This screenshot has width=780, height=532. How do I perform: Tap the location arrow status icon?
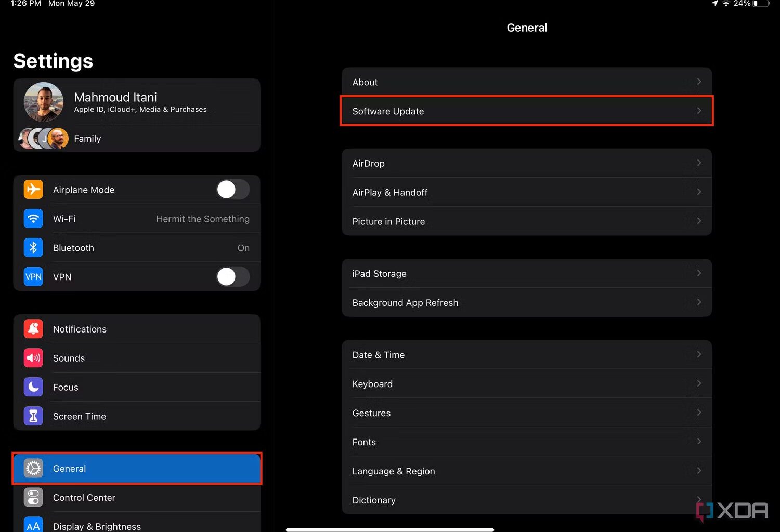pos(715,3)
